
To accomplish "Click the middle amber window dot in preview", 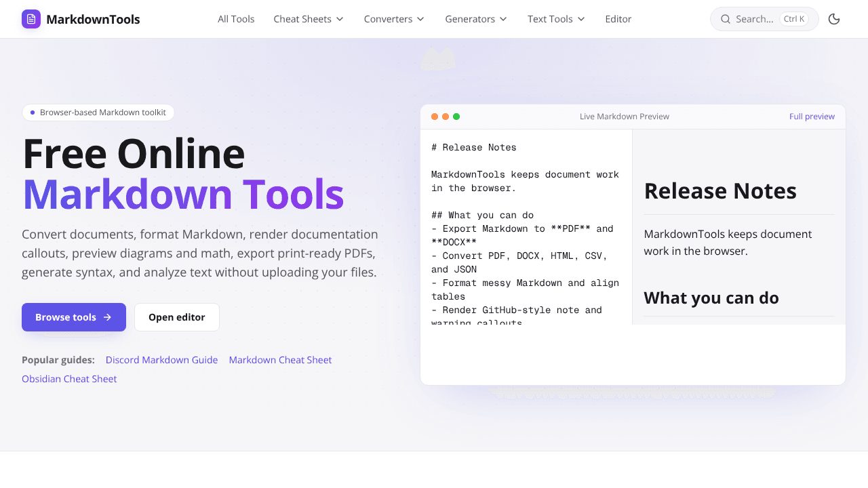I will click(446, 117).
